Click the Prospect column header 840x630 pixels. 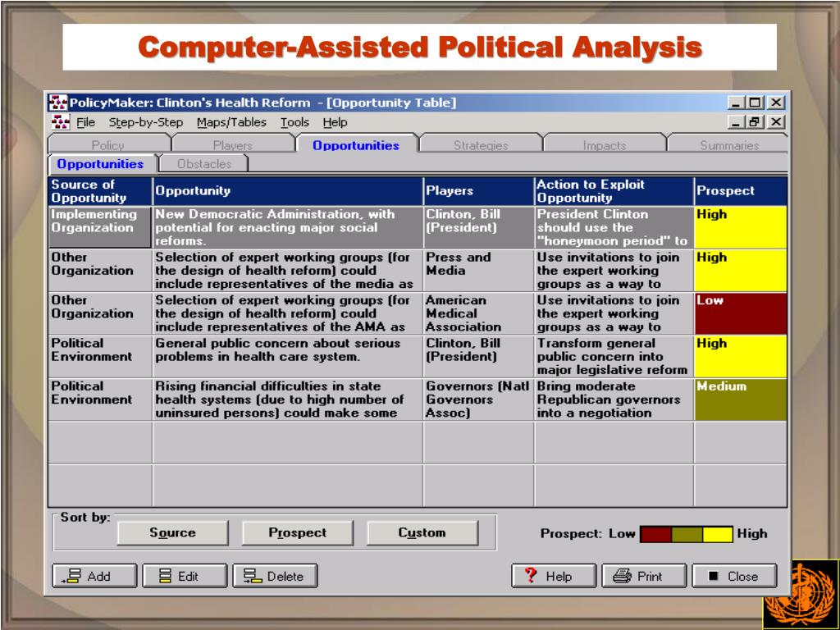[741, 191]
